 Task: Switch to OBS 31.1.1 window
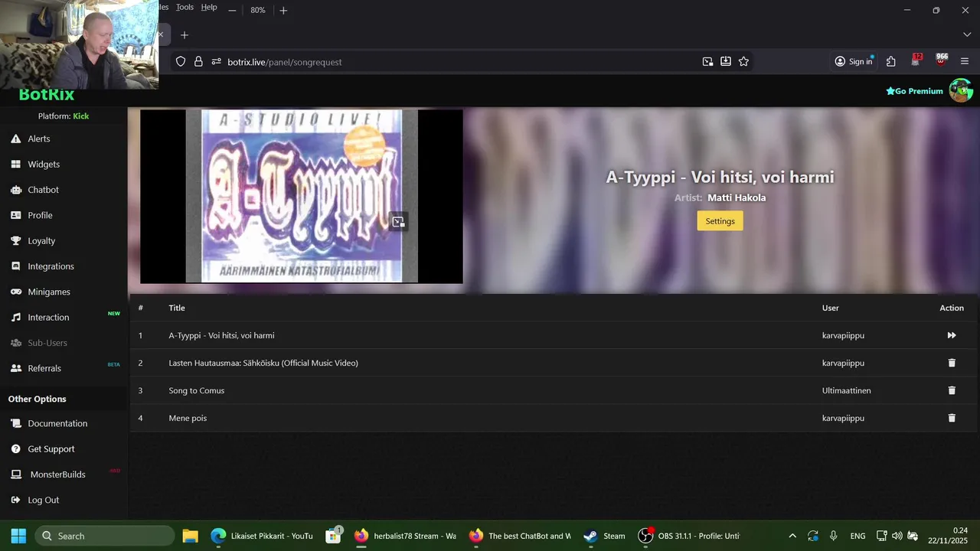click(689, 536)
